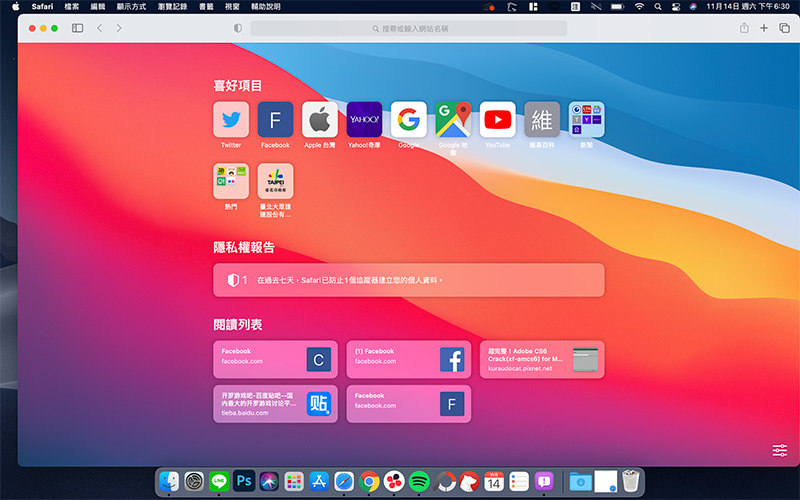Click the Yahoo!奇摩 favorite icon
This screenshot has width=800, height=500.
364,120
